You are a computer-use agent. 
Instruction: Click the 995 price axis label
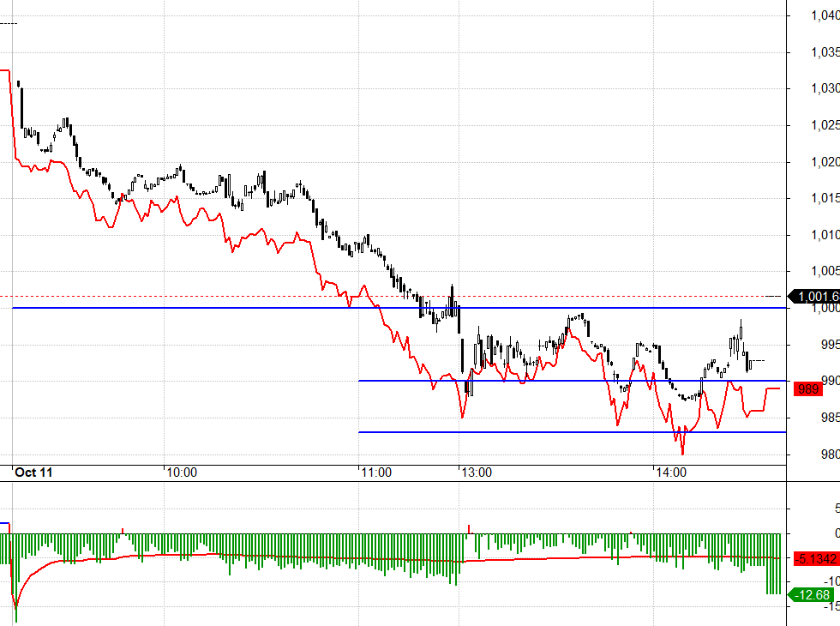click(x=831, y=345)
